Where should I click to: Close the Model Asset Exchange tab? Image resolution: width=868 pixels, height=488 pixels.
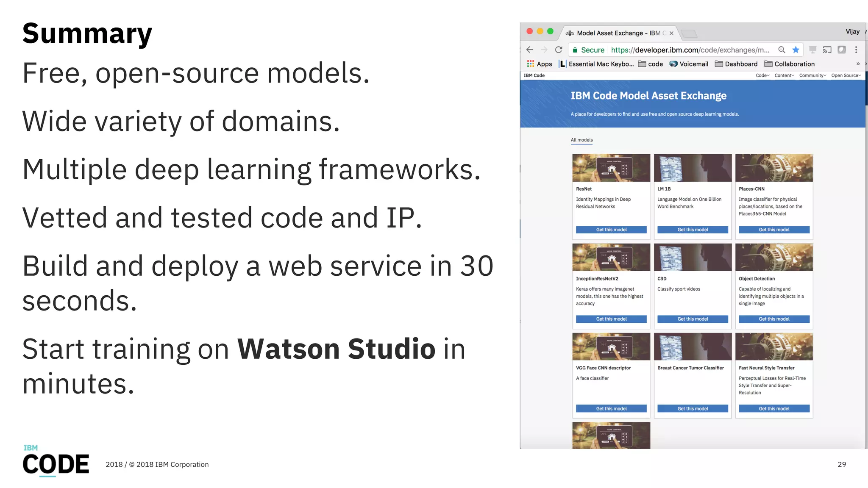coord(671,33)
